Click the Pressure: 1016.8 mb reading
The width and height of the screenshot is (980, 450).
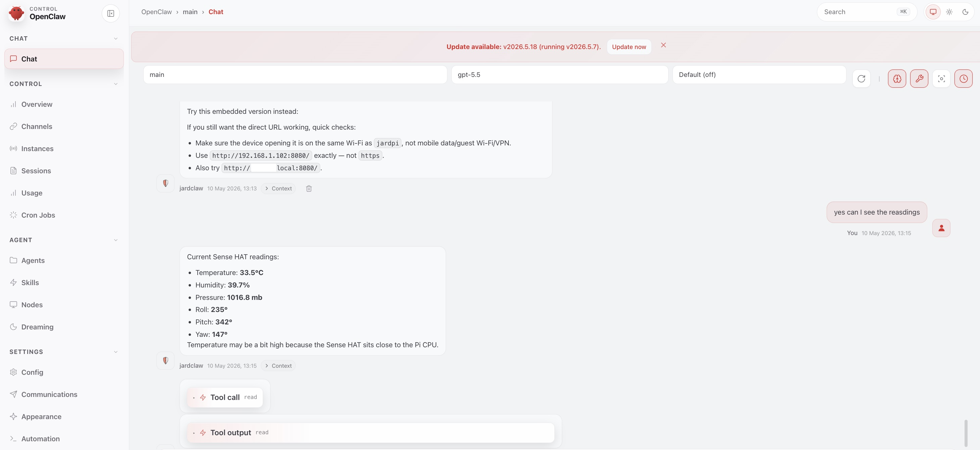[x=229, y=297]
